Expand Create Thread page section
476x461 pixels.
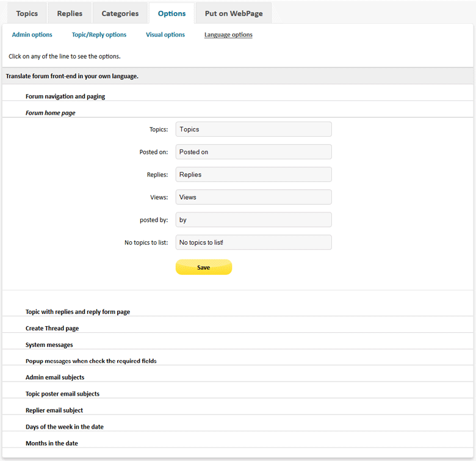pos(52,328)
